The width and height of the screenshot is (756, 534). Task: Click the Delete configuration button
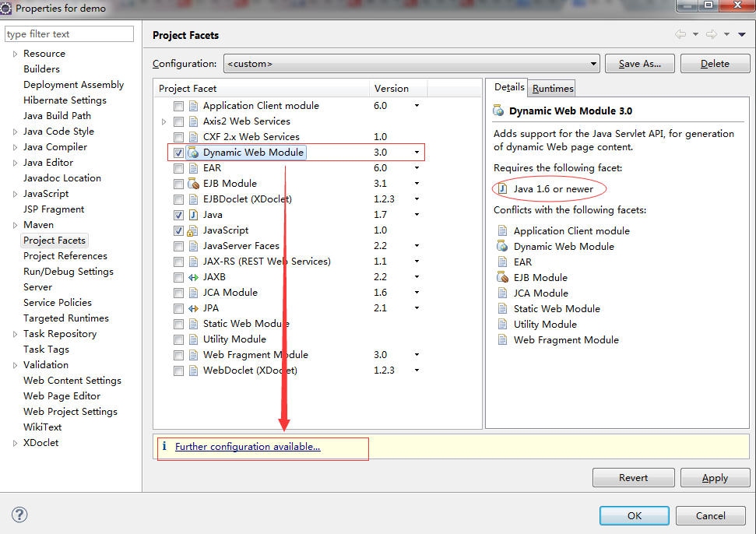click(x=715, y=64)
